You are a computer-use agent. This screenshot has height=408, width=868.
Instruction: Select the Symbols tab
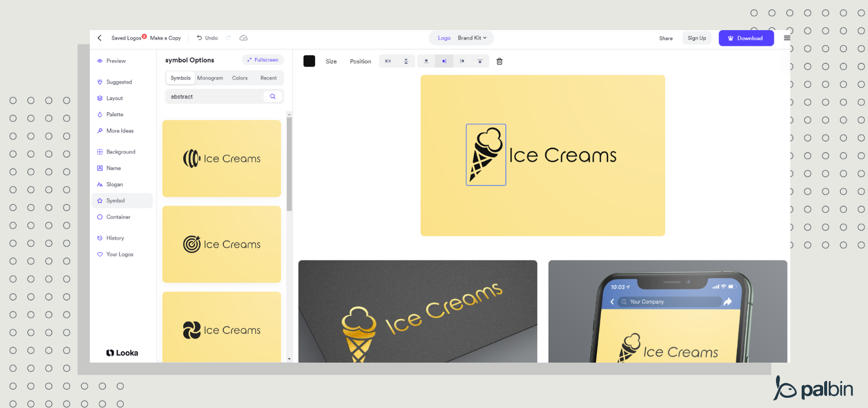point(181,78)
